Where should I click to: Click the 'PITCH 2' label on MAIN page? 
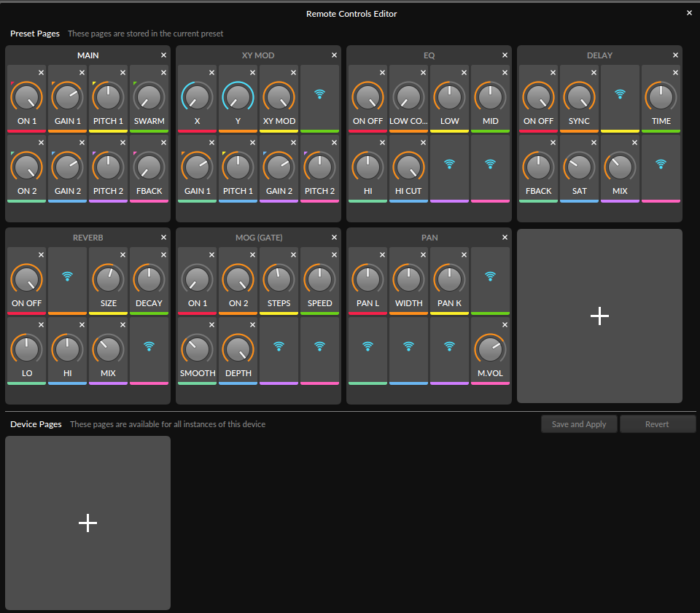108,191
